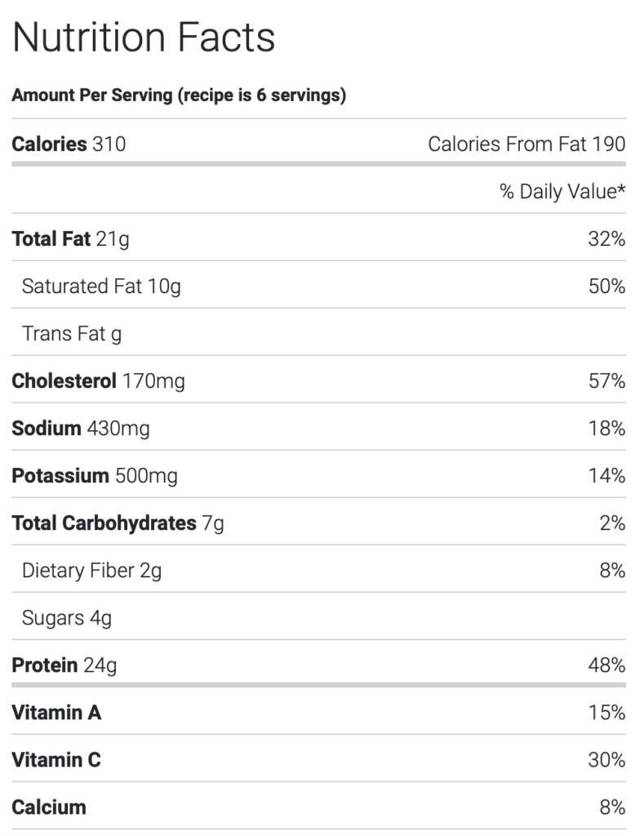The image size is (644, 836).
Task: Select the Vitamin A label
Action: (56, 713)
